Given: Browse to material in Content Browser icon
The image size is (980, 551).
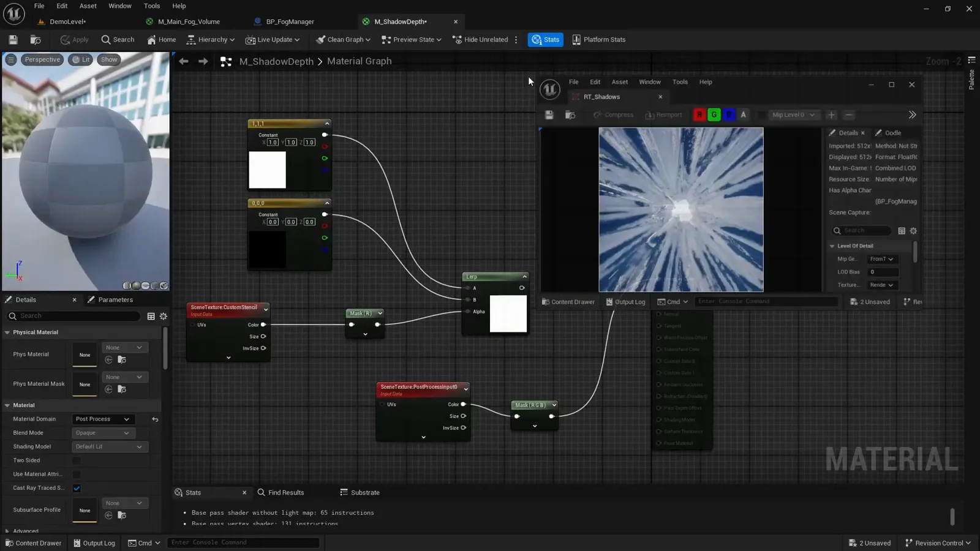Looking at the screenshot, I should click(x=36, y=40).
